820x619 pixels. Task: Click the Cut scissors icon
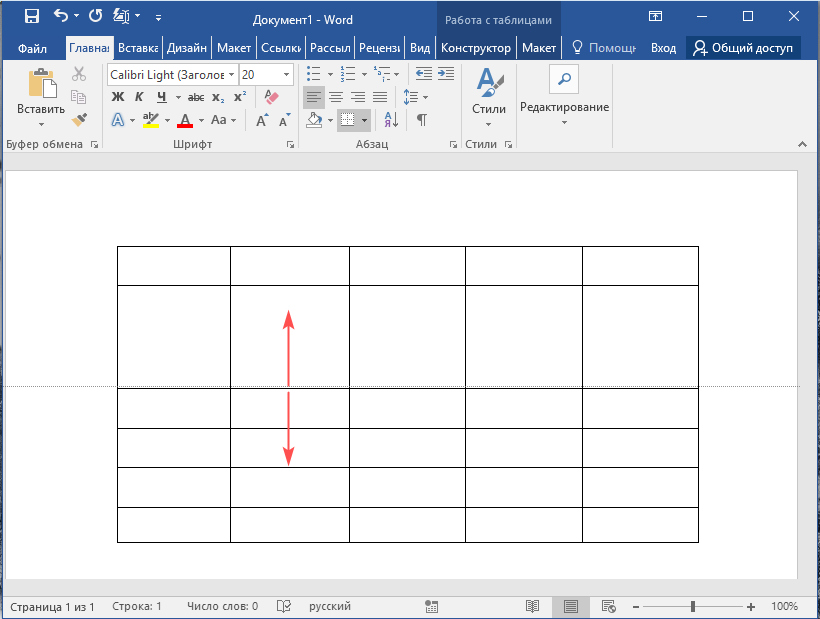[x=79, y=74]
